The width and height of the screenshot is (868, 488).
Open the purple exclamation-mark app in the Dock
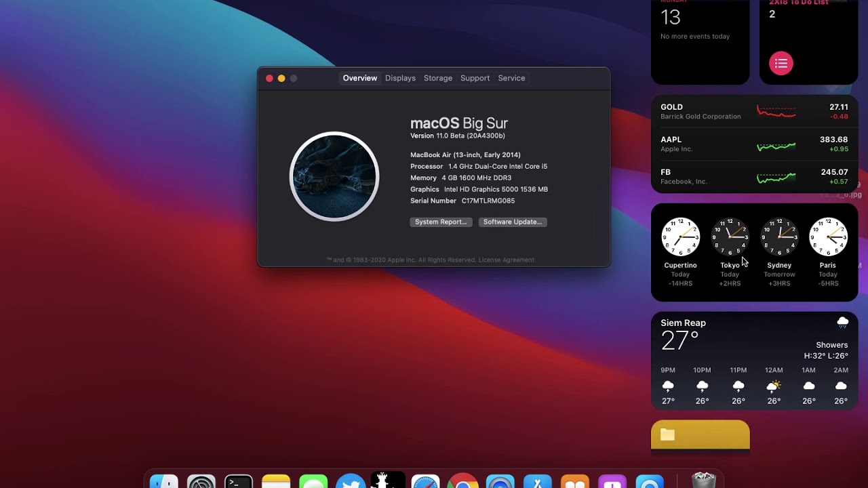click(612, 481)
